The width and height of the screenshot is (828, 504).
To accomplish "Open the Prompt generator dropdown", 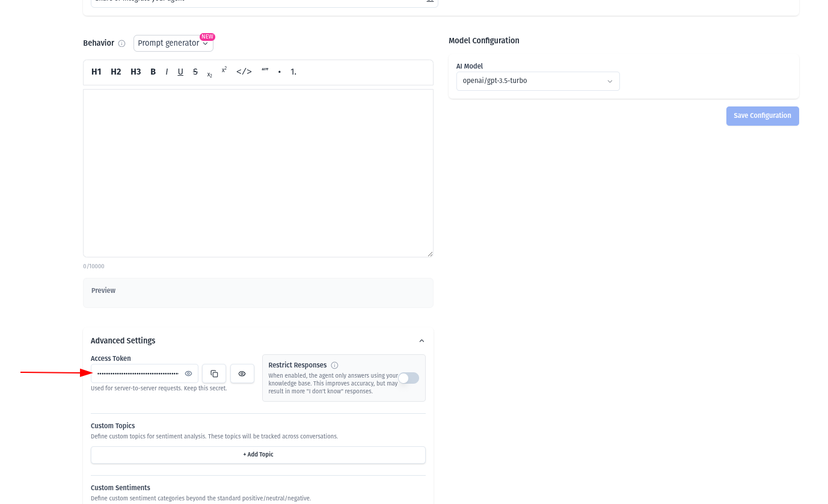I will pos(173,43).
